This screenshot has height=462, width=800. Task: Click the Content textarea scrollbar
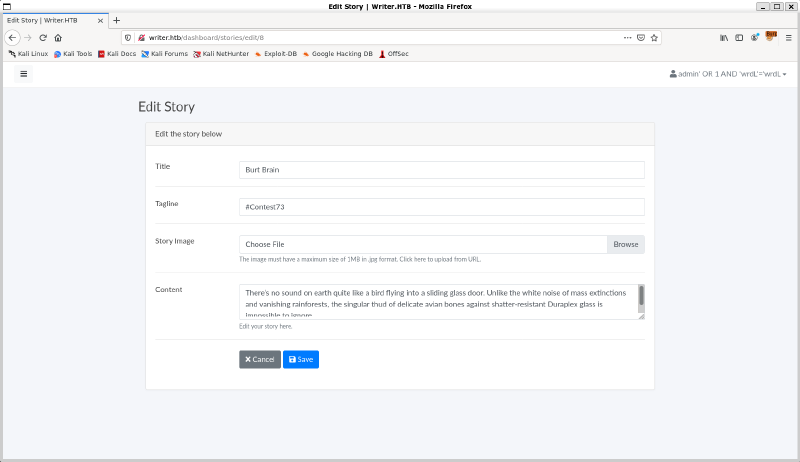point(641,296)
